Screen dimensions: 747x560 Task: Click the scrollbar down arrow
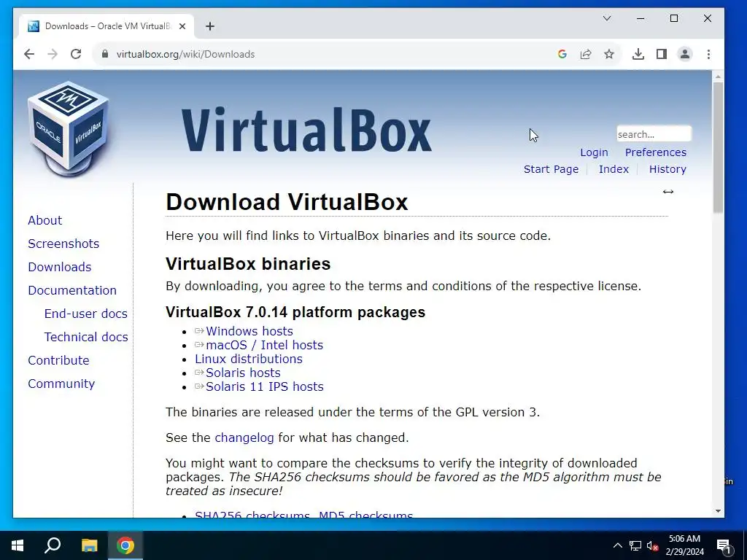(718, 511)
